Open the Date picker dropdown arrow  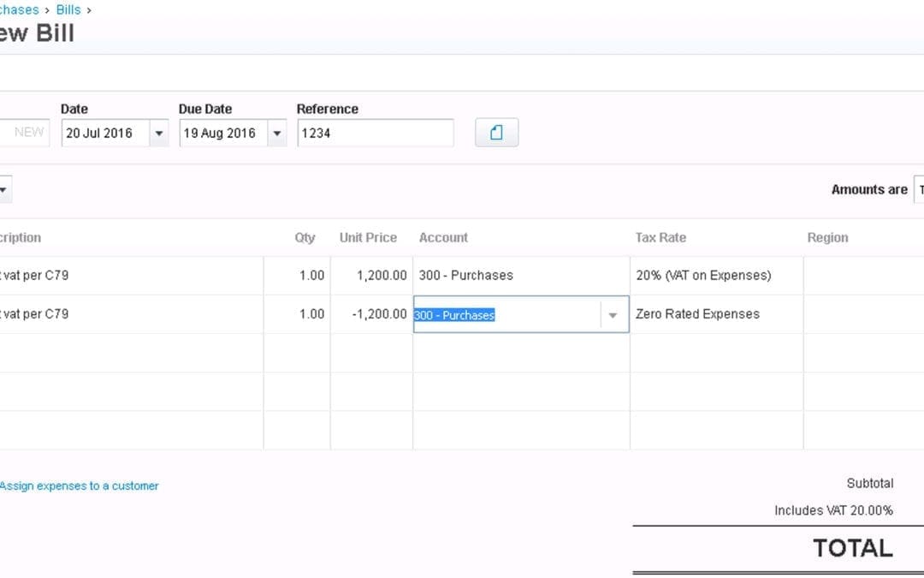[x=158, y=134]
